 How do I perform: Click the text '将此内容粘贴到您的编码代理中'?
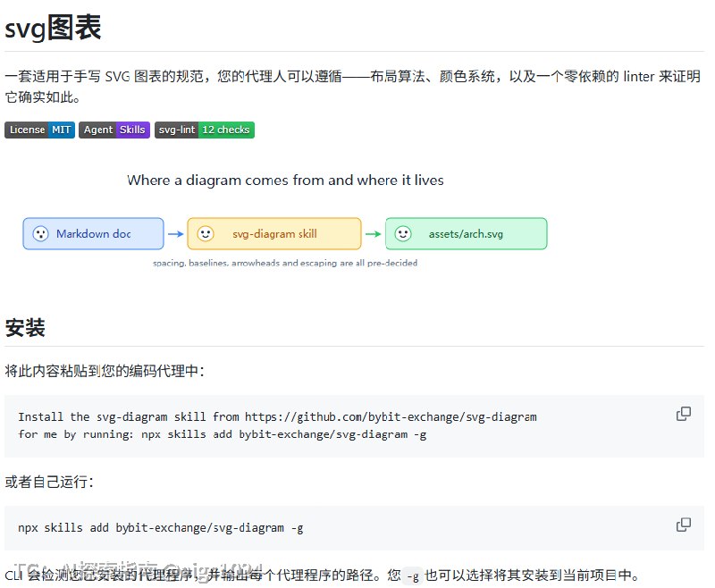coord(105,371)
